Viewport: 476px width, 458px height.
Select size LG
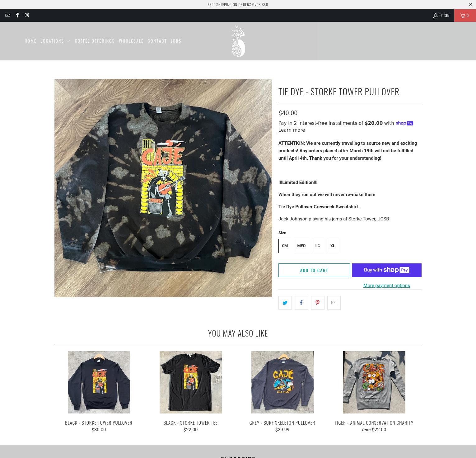tap(318, 246)
